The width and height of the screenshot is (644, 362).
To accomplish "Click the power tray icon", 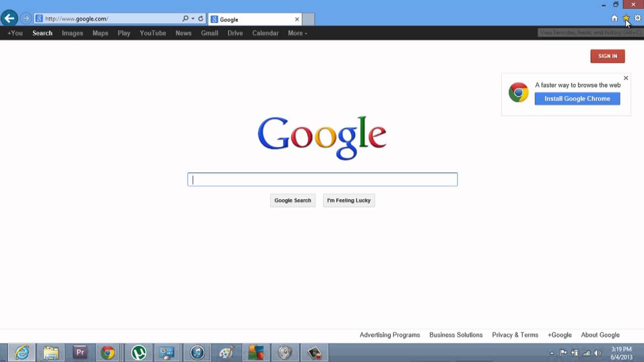I will pyautogui.click(x=575, y=353).
